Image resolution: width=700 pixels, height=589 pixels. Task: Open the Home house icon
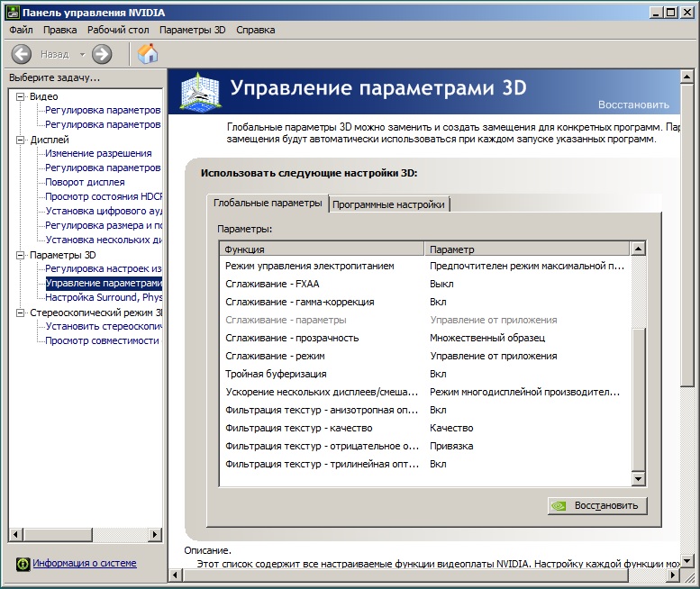coord(148,54)
